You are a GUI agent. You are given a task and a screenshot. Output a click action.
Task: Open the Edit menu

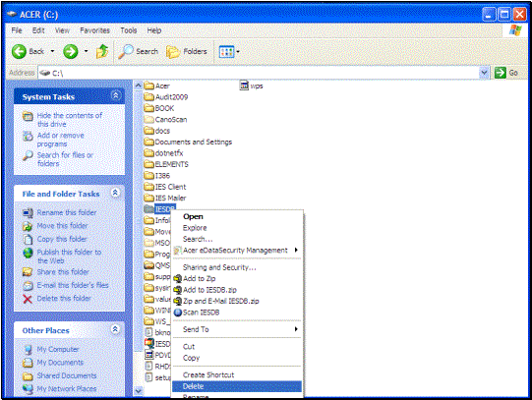coord(38,30)
